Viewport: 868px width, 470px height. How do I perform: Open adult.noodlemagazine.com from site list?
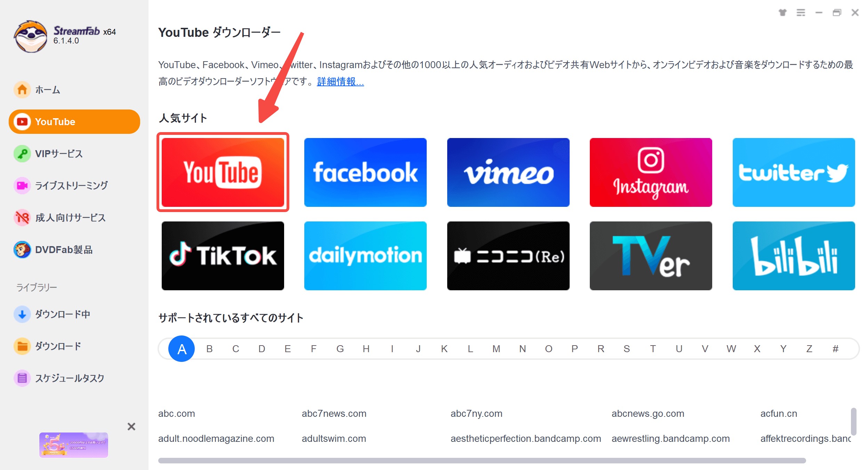[216, 439]
